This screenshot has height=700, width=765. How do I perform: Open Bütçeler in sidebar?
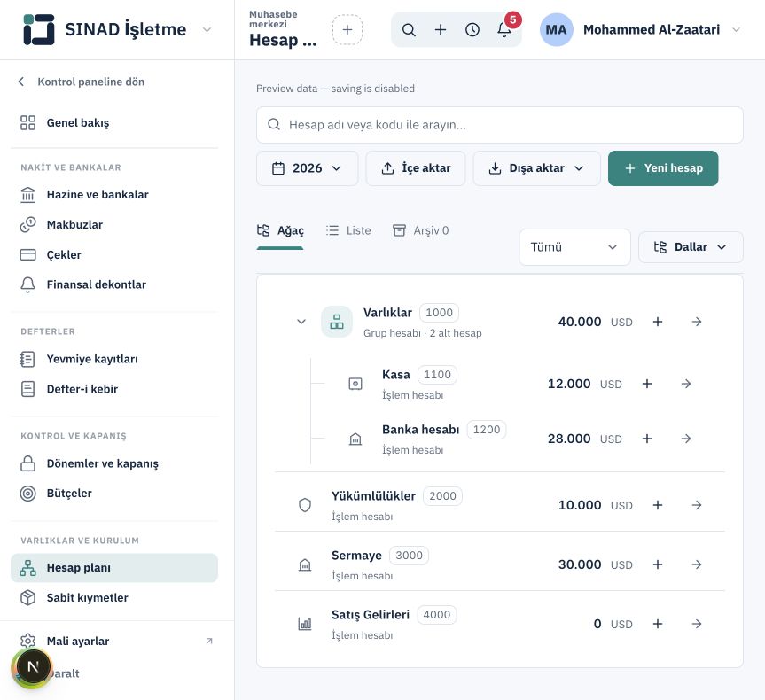point(114,494)
